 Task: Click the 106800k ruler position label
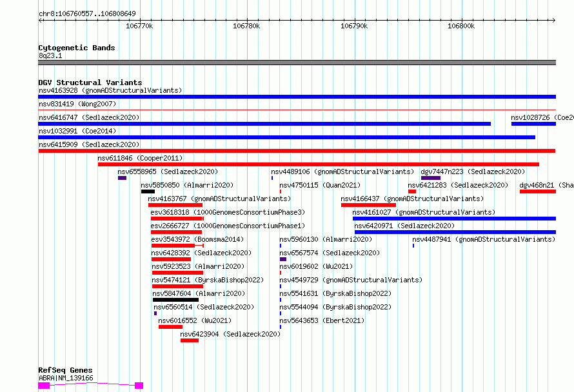click(461, 26)
